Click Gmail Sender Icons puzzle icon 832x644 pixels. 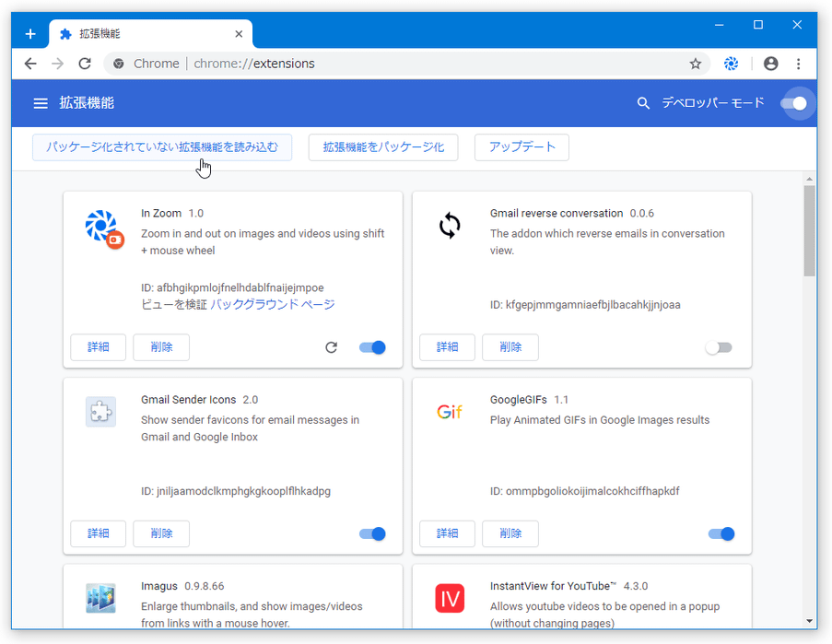[x=100, y=412]
